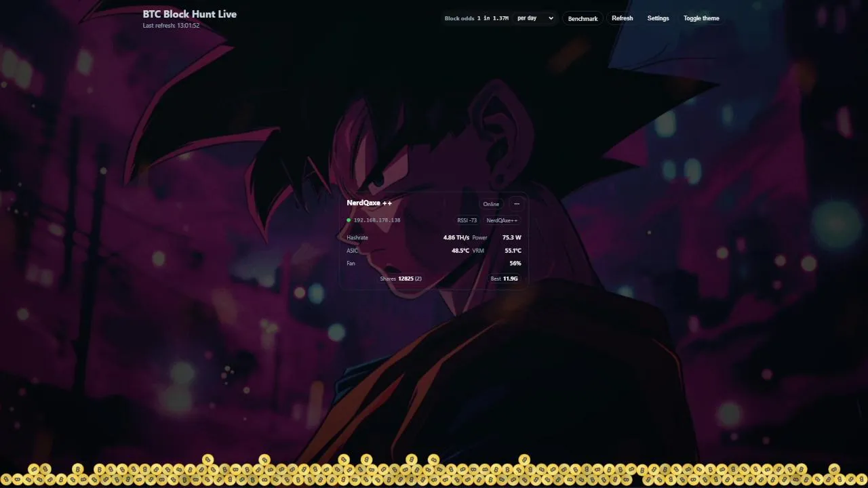Image resolution: width=868 pixels, height=488 pixels.
Task: Click the green status dot
Action: pyautogui.click(x=349, y=220)
